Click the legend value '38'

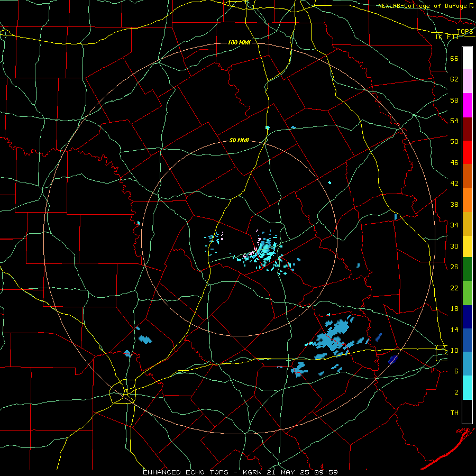click(x=454, y=204)
